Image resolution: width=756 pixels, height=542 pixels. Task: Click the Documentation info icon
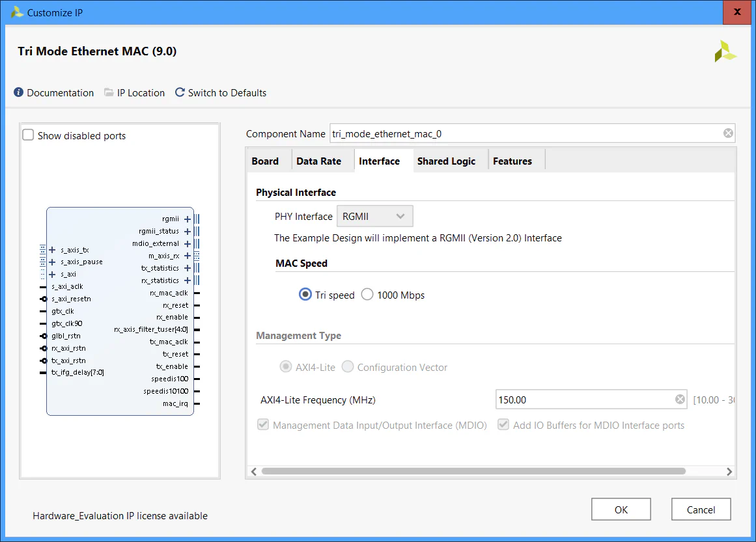pos(19,92)
